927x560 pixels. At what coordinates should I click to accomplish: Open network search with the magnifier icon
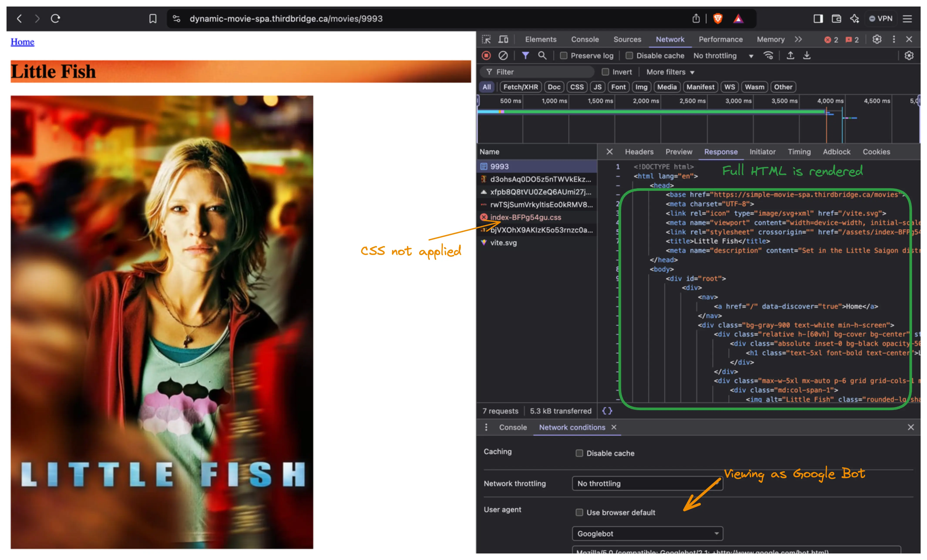(542, 56)
